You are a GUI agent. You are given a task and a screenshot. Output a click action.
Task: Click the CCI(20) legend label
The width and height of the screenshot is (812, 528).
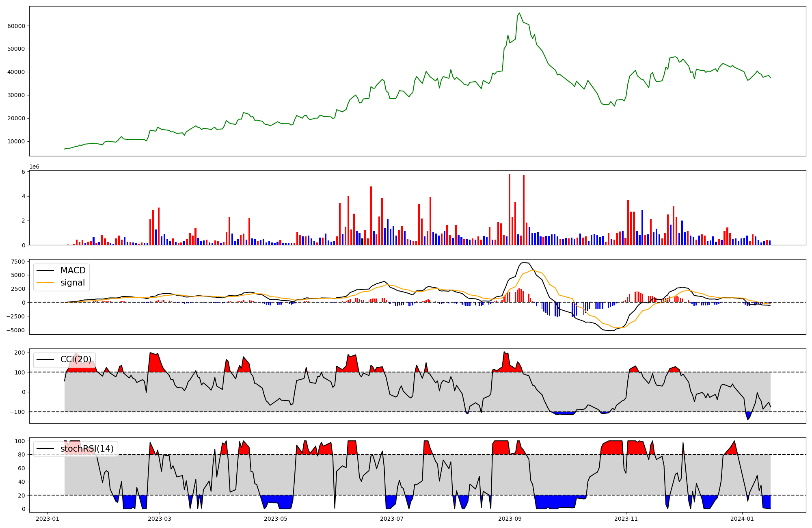tap(76, 359)
